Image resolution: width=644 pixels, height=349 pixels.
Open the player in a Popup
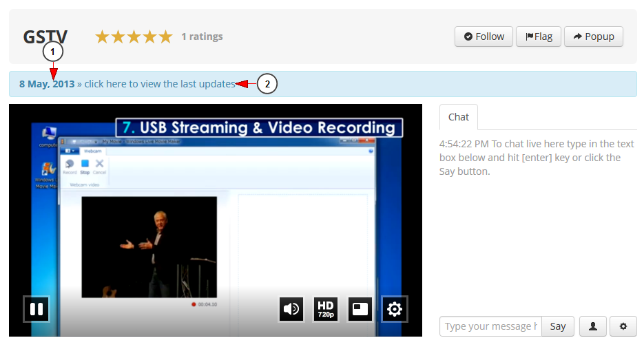pos(594,36)
